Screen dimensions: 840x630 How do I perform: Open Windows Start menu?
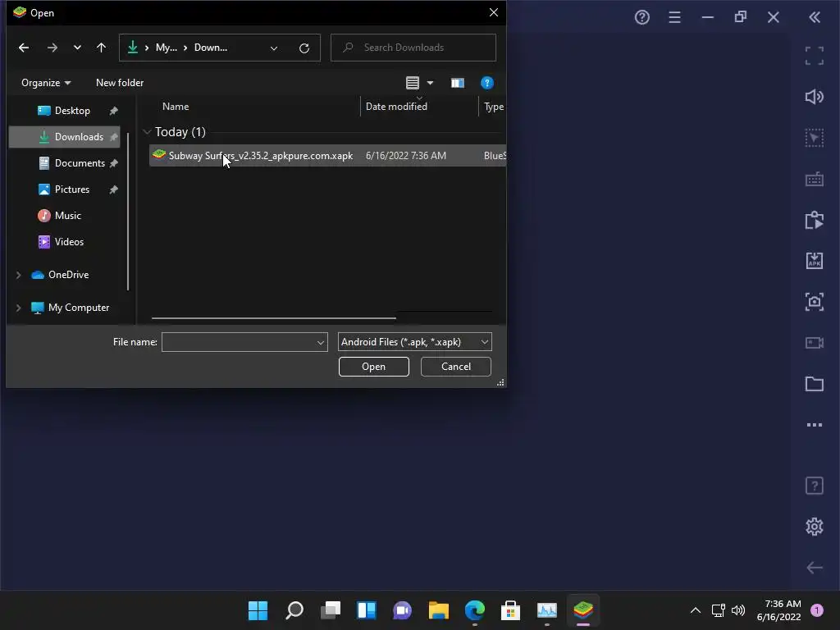click(258, 610)
